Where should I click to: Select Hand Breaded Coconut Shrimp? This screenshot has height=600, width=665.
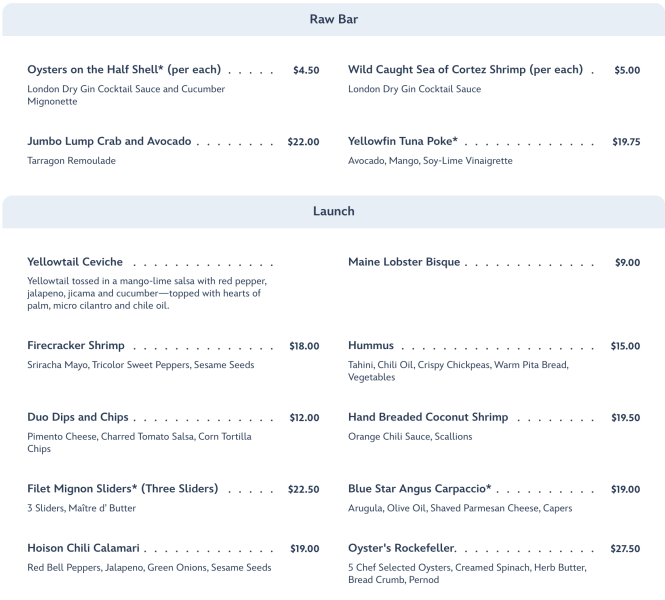pos(428,417)
